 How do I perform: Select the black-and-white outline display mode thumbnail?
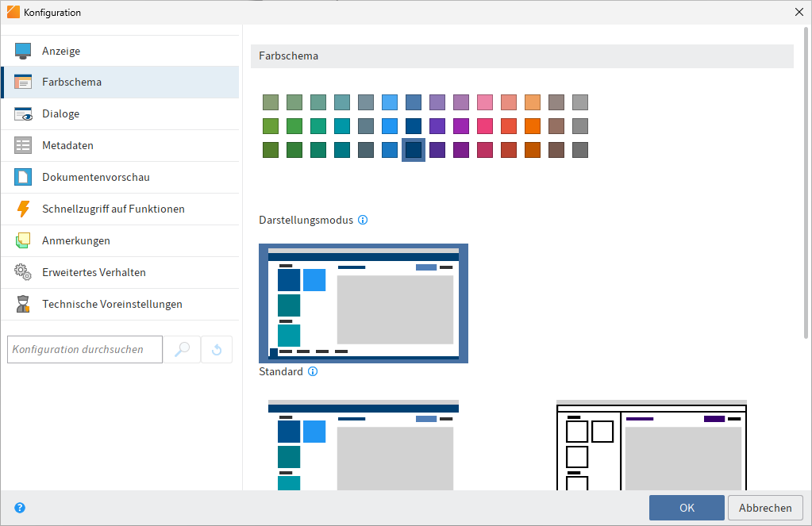click(651, 444)
